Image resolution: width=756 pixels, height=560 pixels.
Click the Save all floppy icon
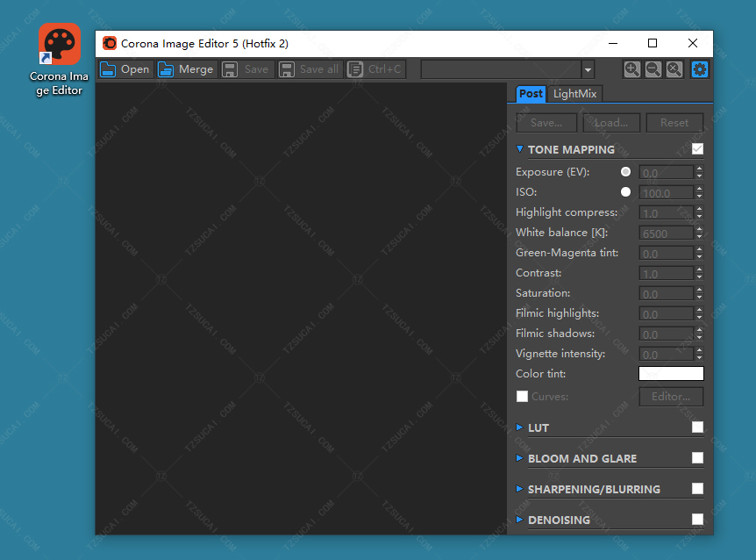287,69
